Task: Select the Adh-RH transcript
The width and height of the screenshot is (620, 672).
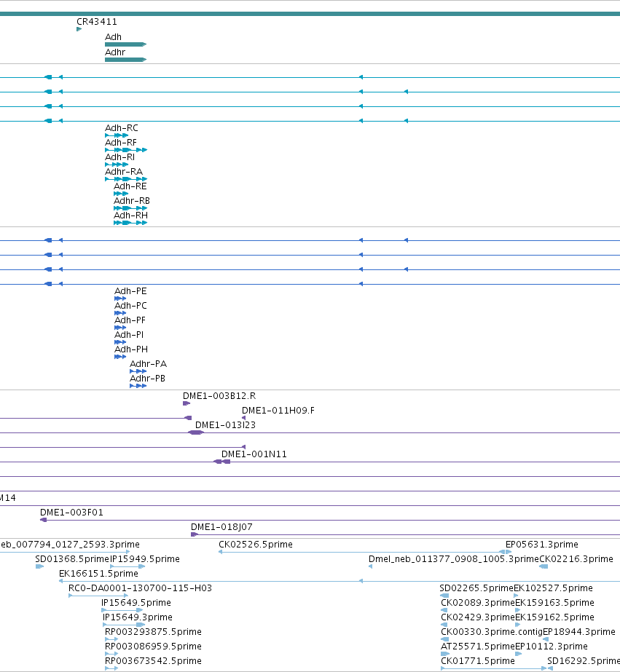Action: click(x=130, y=223)
